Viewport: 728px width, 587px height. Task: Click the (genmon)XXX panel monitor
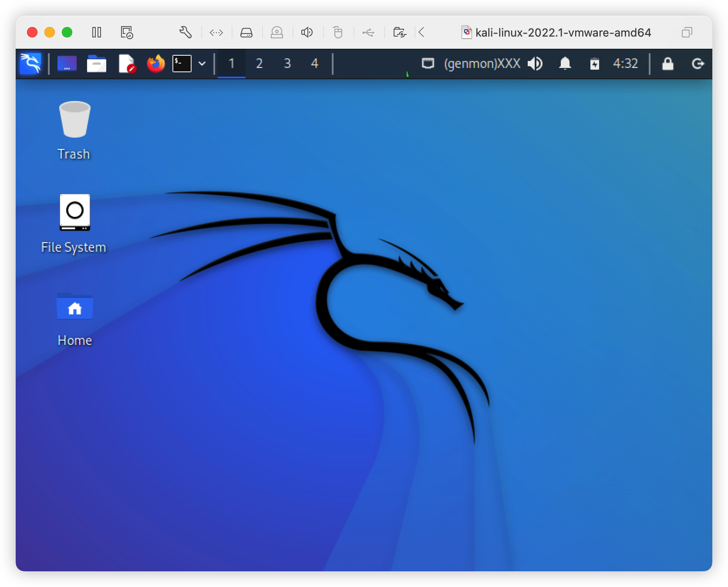(x=482, y=64)
